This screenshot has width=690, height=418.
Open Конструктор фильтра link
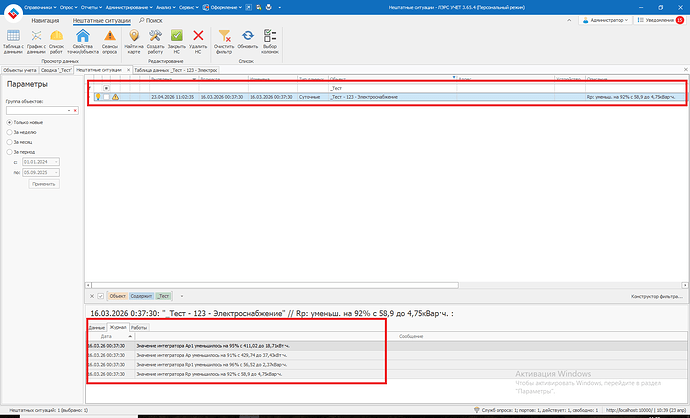653,296
